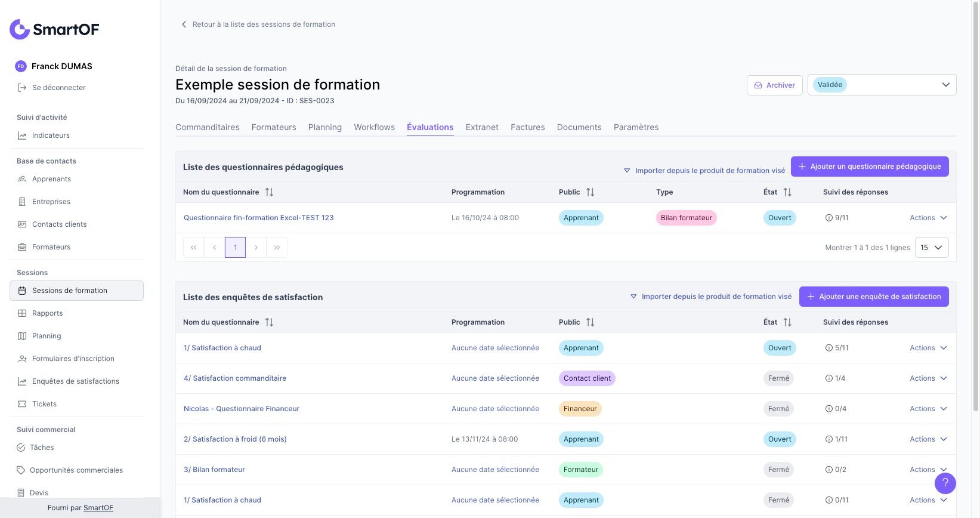980x518 pixels.
Task: Click Ajouter un questionnaire pédagogique button
Action: [x=869, y=166]
